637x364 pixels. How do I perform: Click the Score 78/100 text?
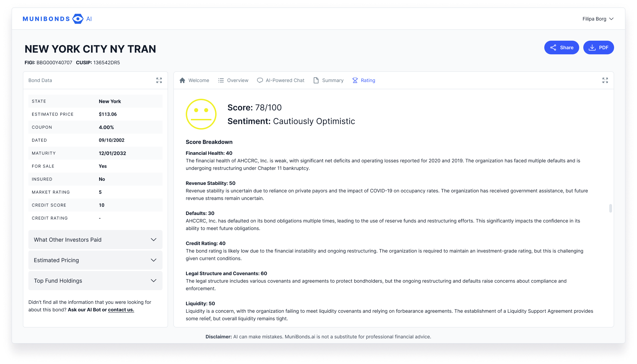(255, 108)
